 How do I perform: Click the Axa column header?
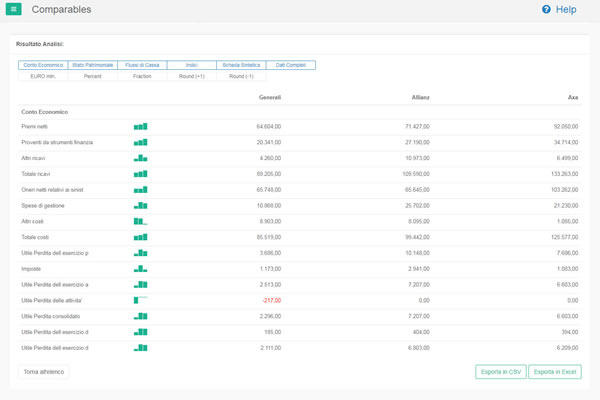click(573, 97)
